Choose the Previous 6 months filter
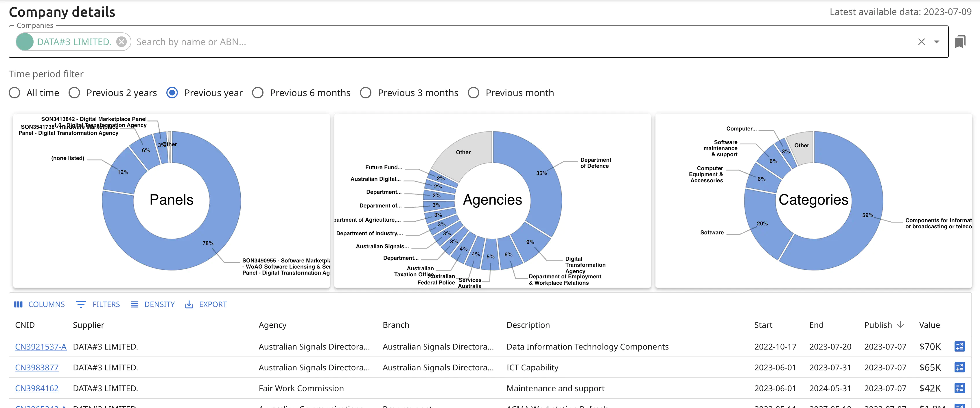980x408 pixels. point(258,93)
